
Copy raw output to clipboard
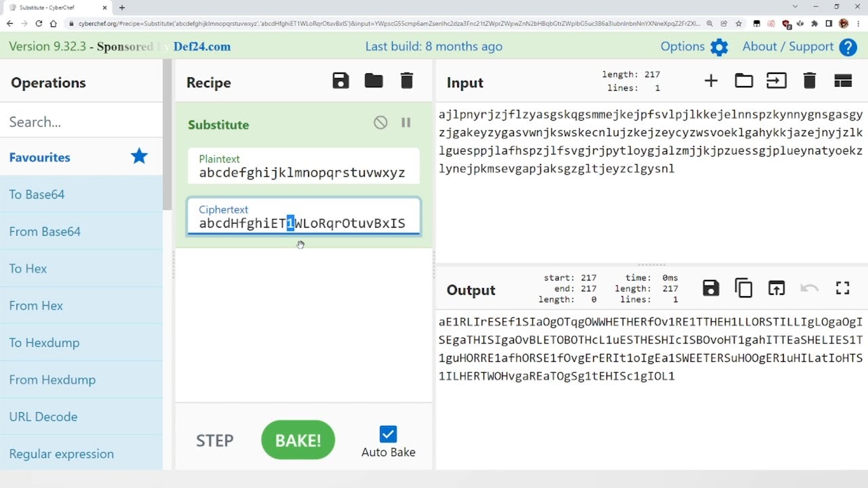(744, 289)
